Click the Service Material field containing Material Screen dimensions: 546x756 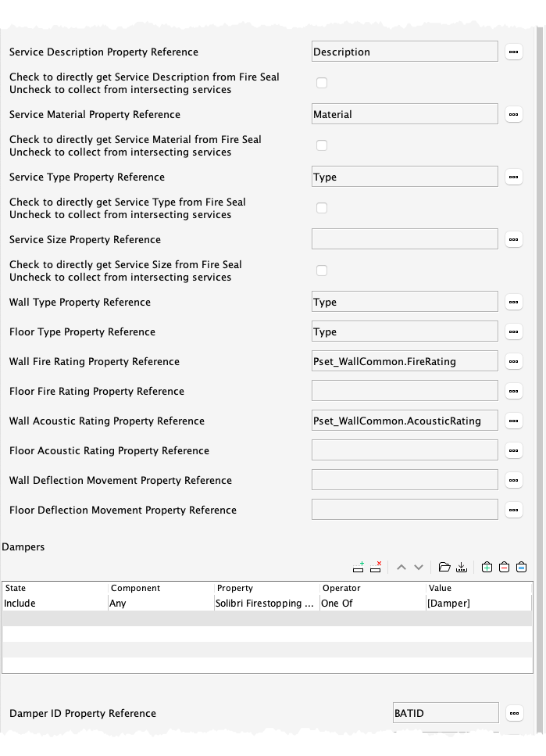pos(405,114)
